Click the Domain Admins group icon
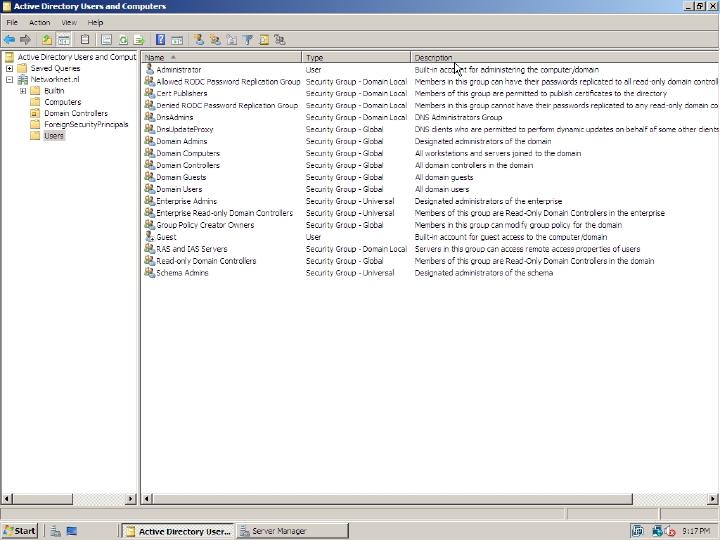The image size is (720, 540). click(x=149, y=141)
